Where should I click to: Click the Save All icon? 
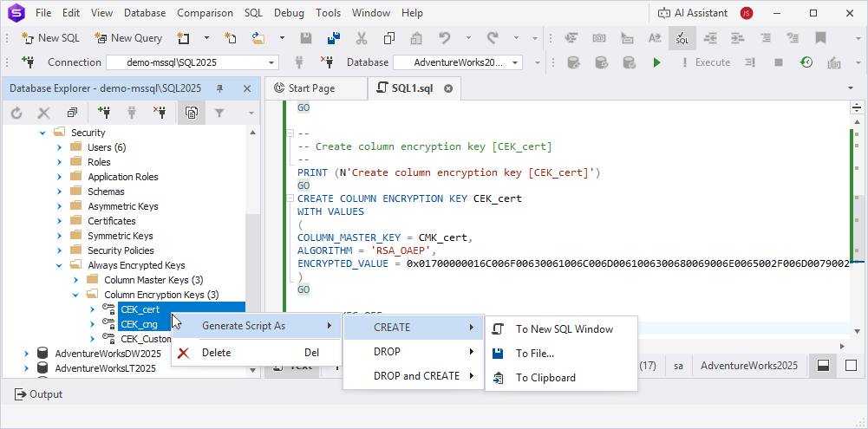pyautogui.click(x=333, y=38)
